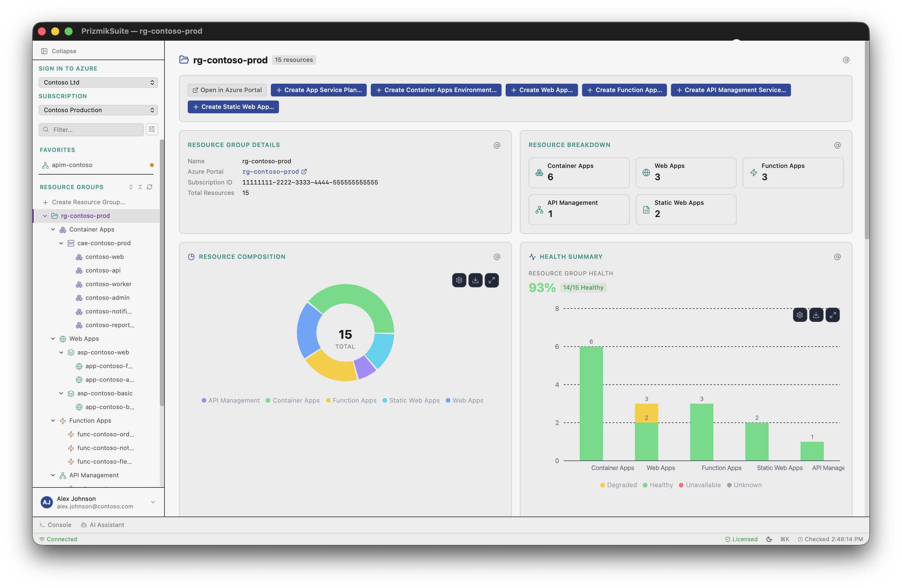This screenshot has height=588, width=902.
Task: Click the mention icon in Resource Composition
Action: tap(497, 257)
